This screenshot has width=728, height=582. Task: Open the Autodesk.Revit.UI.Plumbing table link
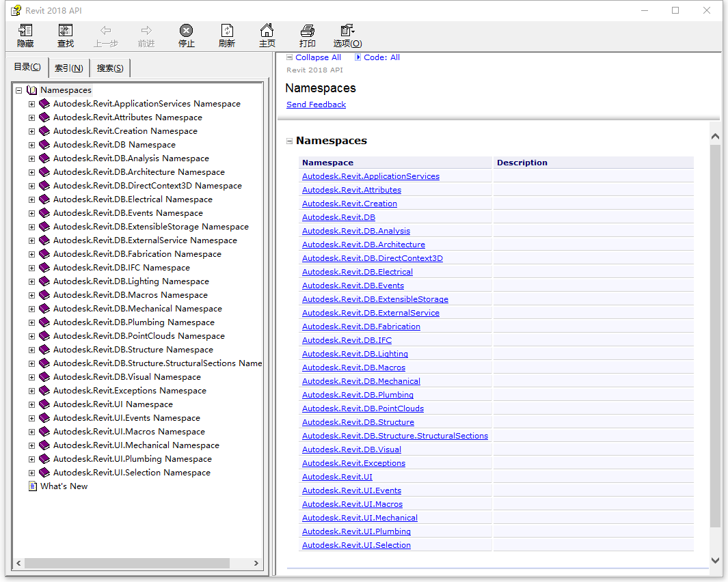point(356,531)
